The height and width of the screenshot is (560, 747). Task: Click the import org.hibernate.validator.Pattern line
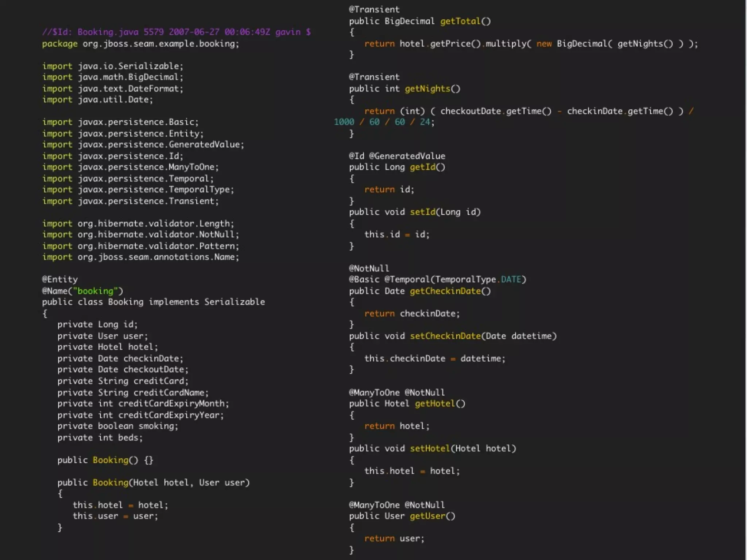pos(140,246)
